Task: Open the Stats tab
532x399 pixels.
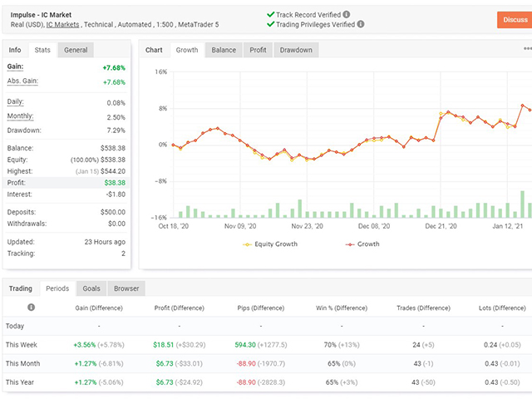Action: click(x=42, y=50)
